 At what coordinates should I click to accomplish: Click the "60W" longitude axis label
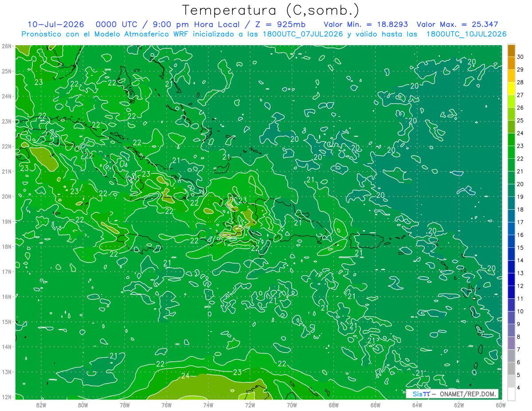501,405
